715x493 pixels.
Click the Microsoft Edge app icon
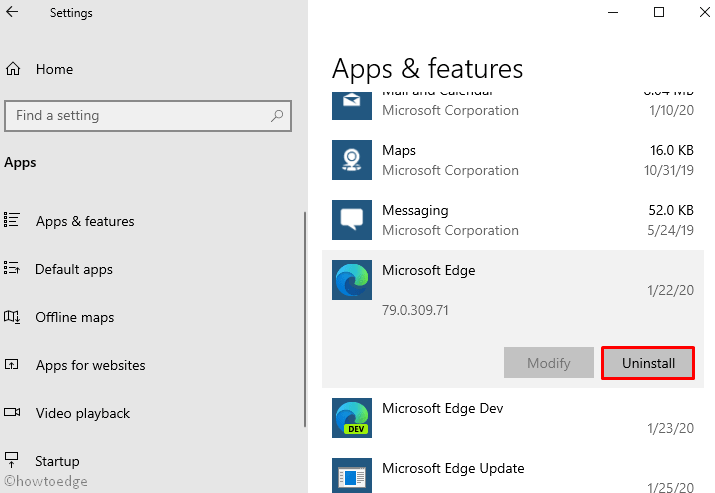[x=352, y=280]
